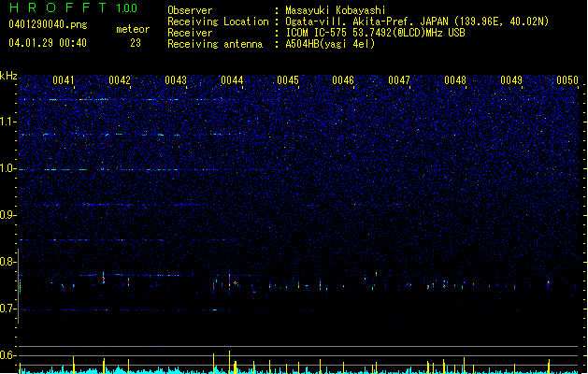
Task: Click time marker 0041
Action: point(64,80)
